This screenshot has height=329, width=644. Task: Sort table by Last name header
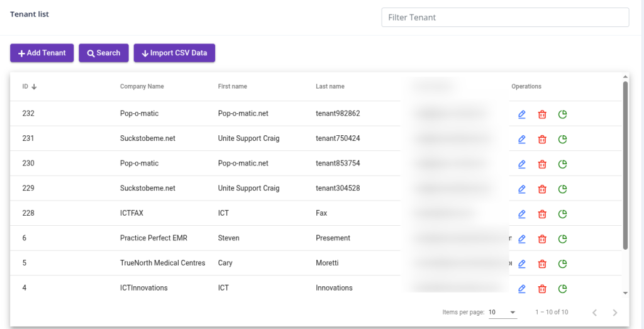point(330,87)
